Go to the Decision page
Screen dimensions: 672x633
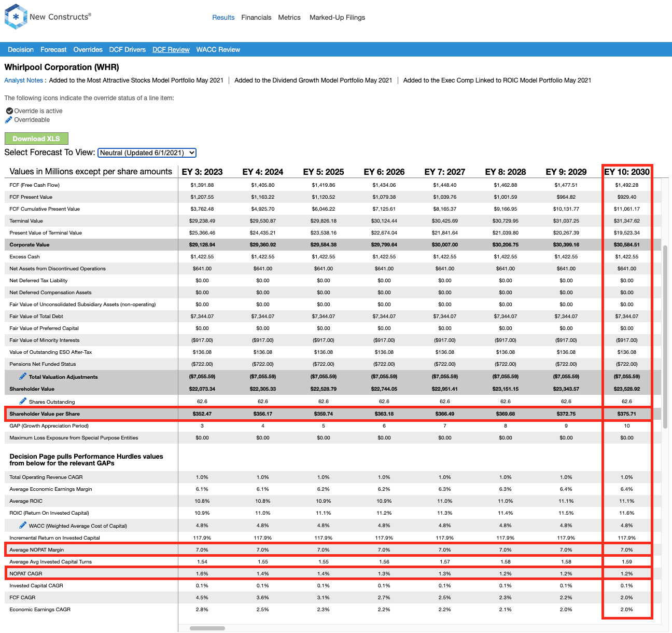21,50
